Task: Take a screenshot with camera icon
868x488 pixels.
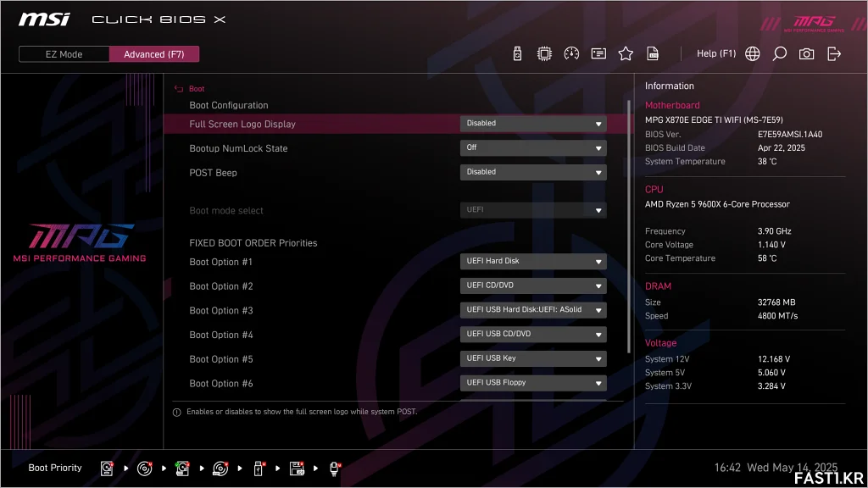Action: 807,53
